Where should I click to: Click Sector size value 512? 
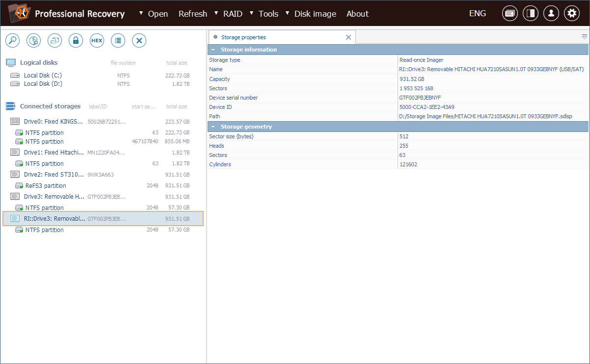(404, 136)
